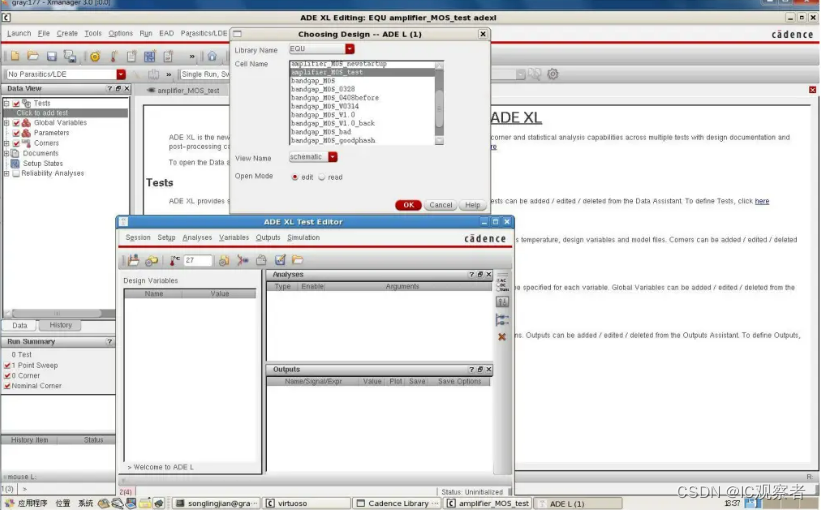The width and height of the screenshot is (821, 510).
Task: Expand the Global Variables tree node
Action: (x=6, y=123)
